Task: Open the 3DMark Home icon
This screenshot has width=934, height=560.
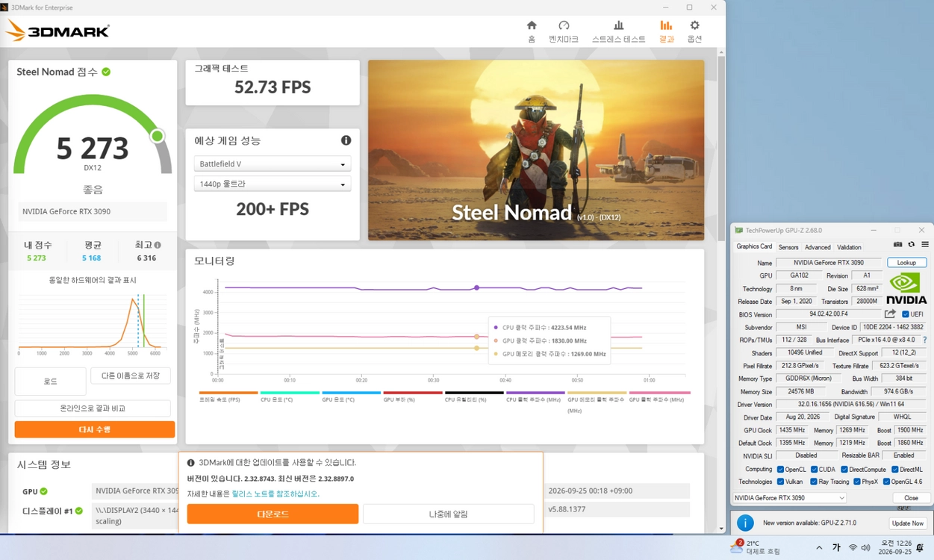Action: [x=532, y=26]
